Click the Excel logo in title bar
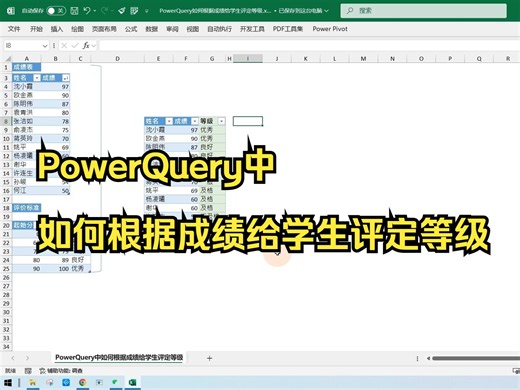The height and width of the screenshot is (390, 520). click(11, 11)
